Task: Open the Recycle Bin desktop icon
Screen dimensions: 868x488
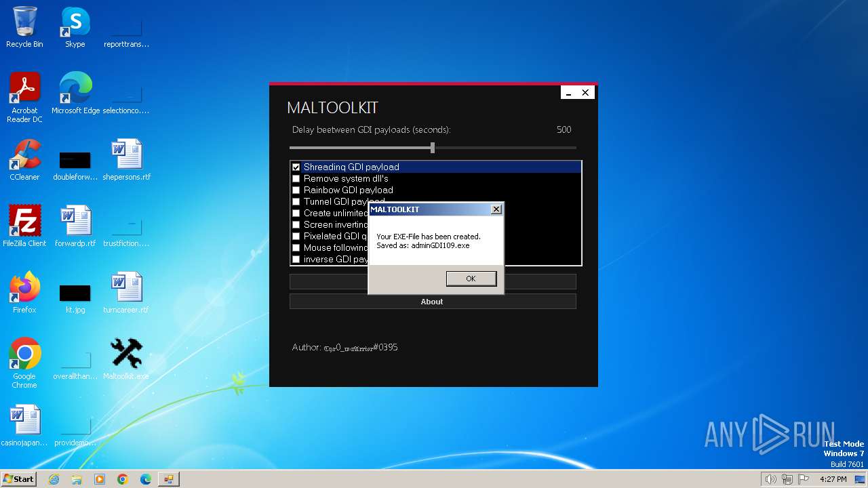Action: click(24, 28)
